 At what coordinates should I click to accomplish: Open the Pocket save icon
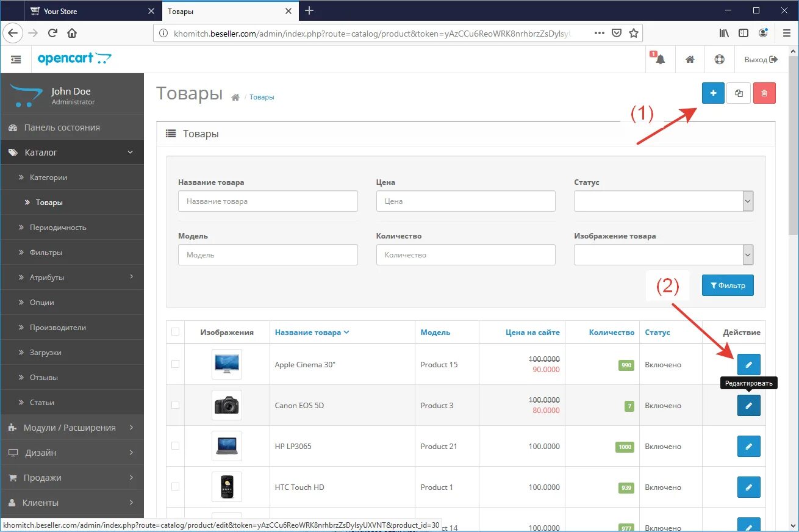[x=617, y=33]
